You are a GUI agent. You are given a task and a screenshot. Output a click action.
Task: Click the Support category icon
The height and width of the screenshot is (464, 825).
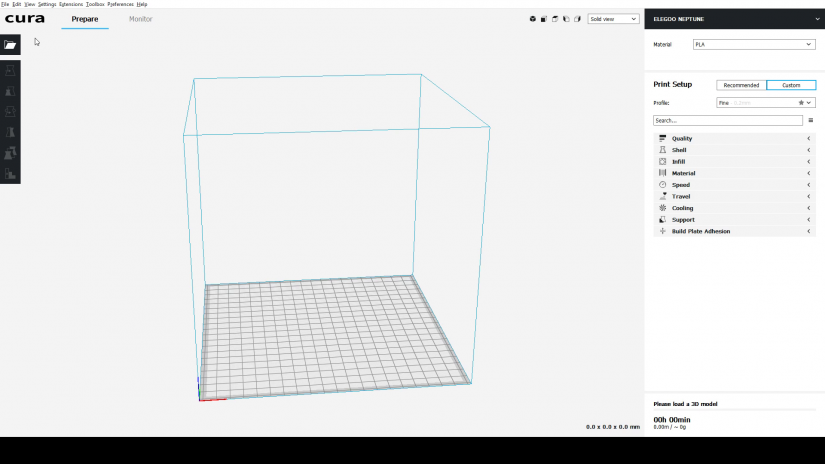[x=662, y=219]
